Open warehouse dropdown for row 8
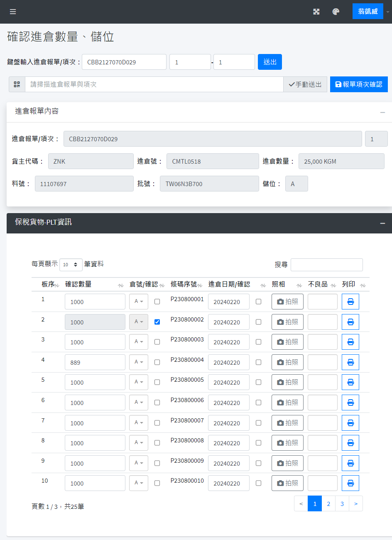Screen dimensions: 392x540 (139, 443)
